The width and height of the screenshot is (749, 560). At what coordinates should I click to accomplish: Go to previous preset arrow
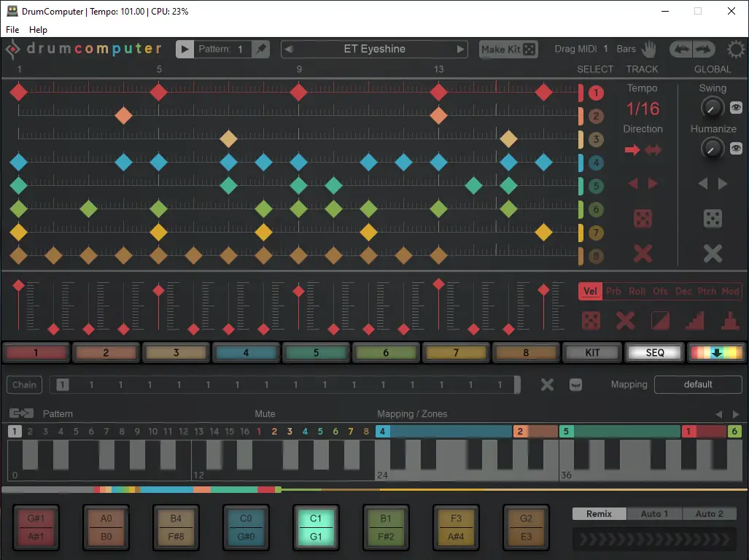[289, 49]
